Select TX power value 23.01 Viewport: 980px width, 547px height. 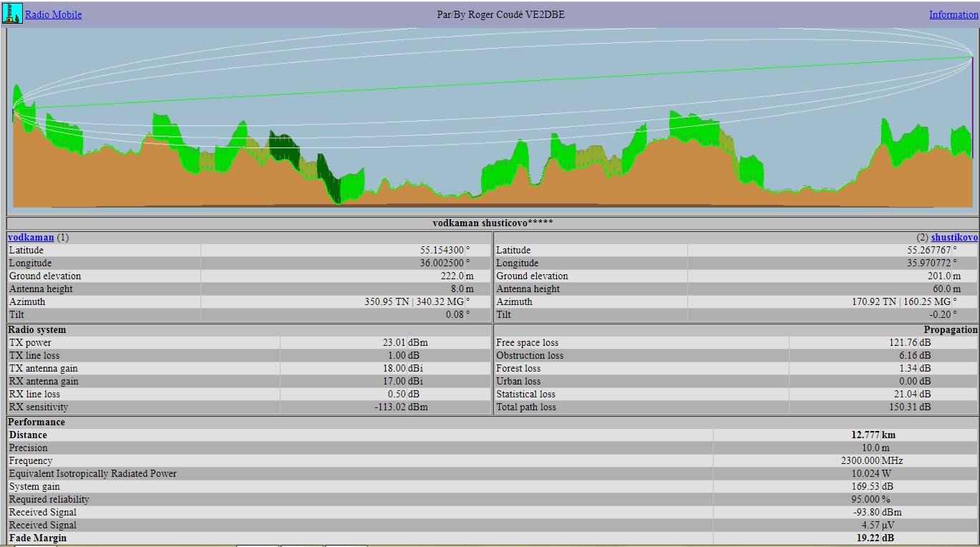tap(394, 342)
